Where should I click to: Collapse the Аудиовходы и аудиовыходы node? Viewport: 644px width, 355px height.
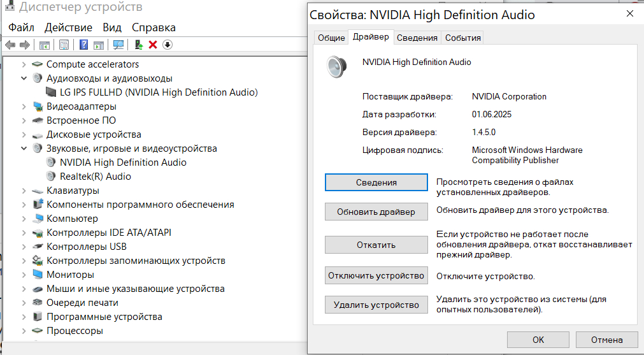pos(24,78)
